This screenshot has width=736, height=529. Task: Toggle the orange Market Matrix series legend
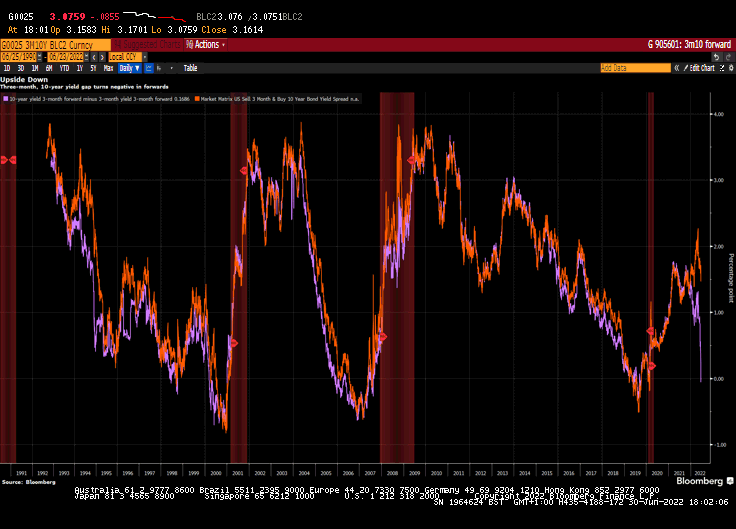277,99
